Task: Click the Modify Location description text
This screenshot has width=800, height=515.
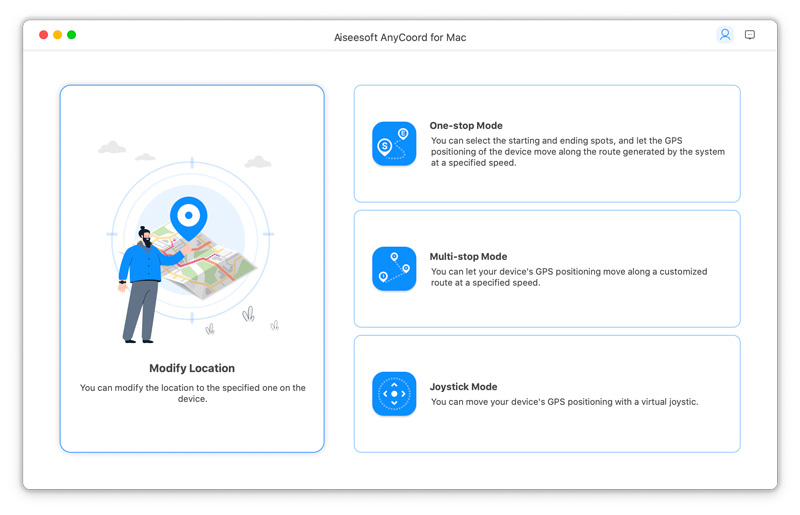Action: (192, 393)
